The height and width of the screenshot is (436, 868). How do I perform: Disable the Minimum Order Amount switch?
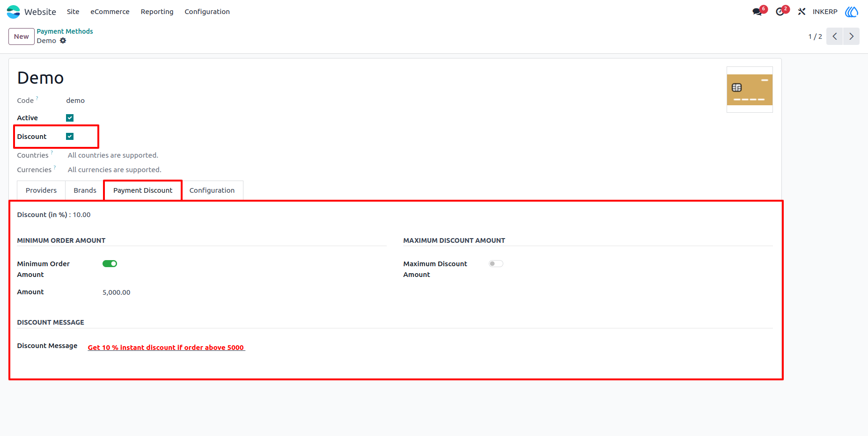point(110,264)
